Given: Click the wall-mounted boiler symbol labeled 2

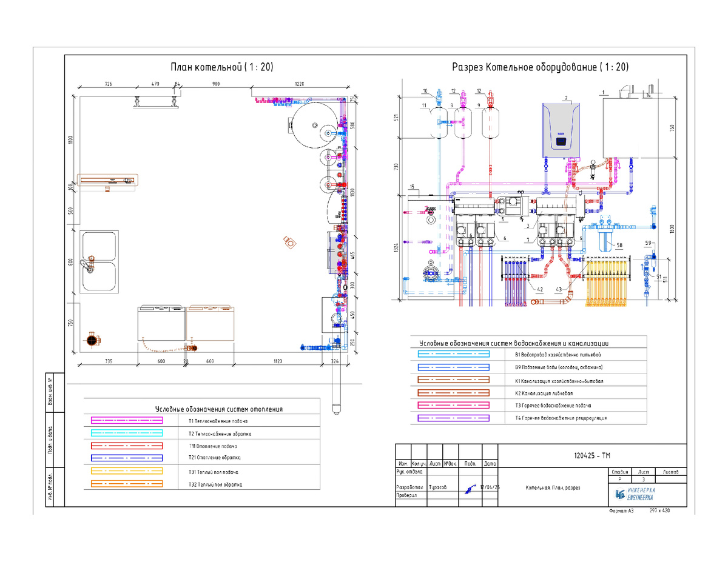Looking at the screenshot, I should point(561,131).
